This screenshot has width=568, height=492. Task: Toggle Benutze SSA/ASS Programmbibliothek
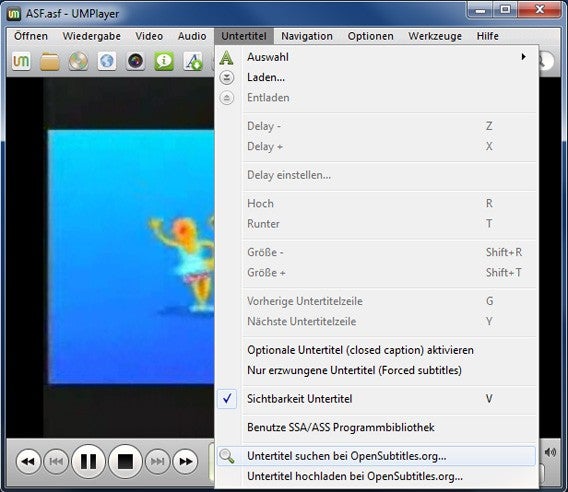(376, 428)
